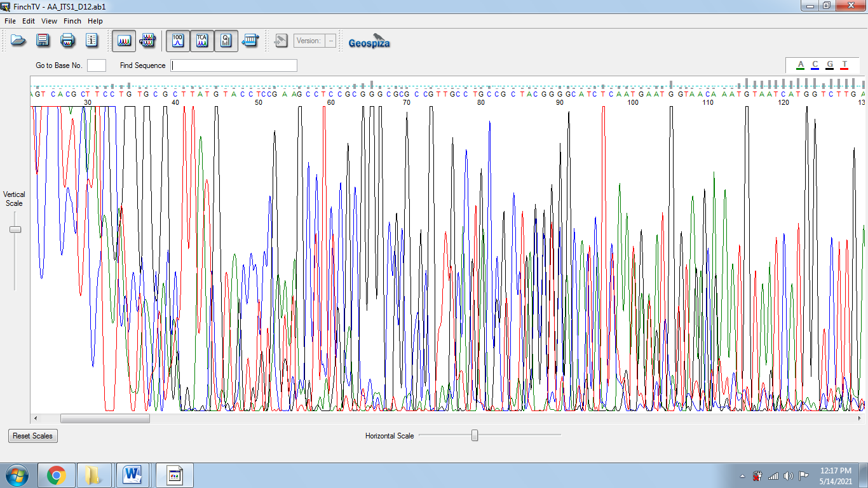
Task: Toggle quality values (Q) display
Action: 226,41
